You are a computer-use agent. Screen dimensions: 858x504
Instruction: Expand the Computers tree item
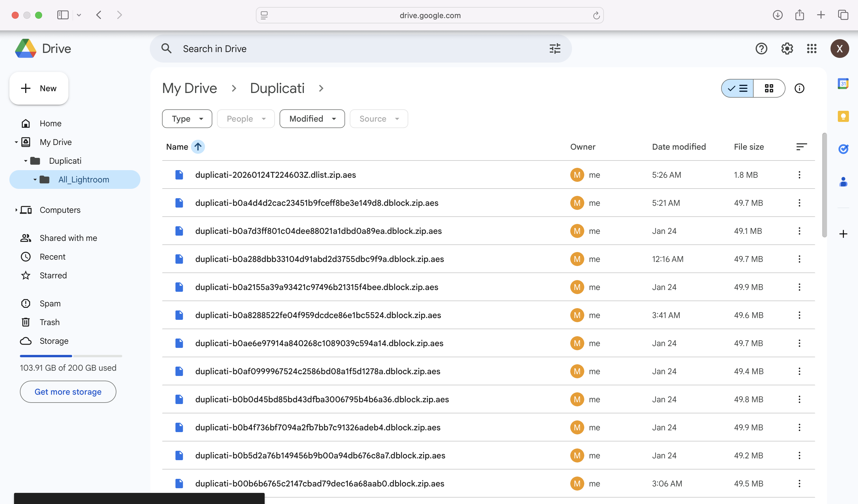pos(16,210)
